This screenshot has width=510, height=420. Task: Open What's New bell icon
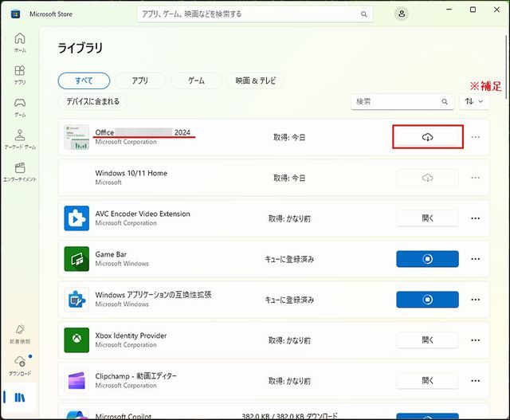click(20, 334)
